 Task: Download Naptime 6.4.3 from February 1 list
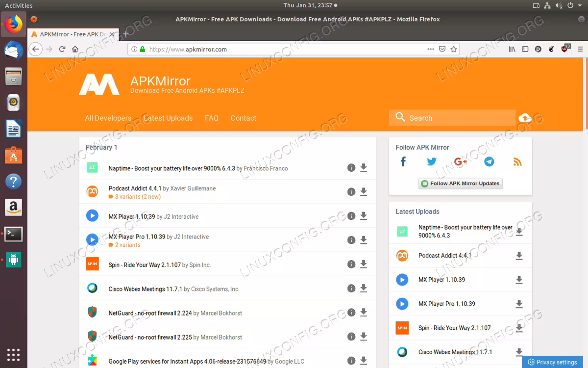click(364, 168)
